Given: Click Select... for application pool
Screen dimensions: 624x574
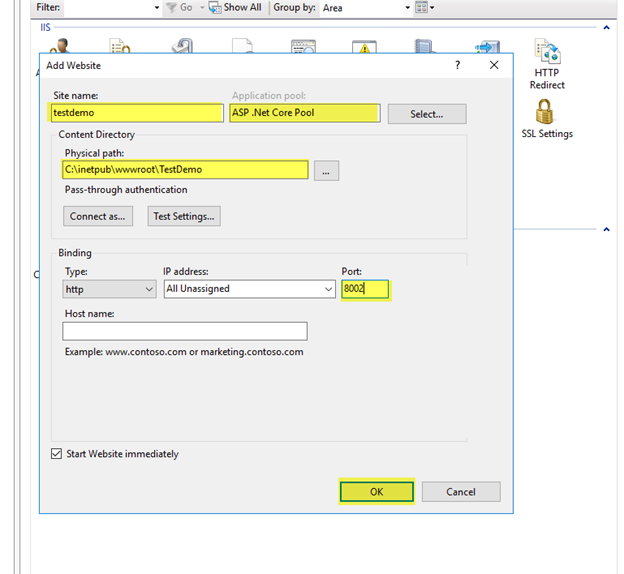Looking at the screenshot, I should click(x=426, y=114).
